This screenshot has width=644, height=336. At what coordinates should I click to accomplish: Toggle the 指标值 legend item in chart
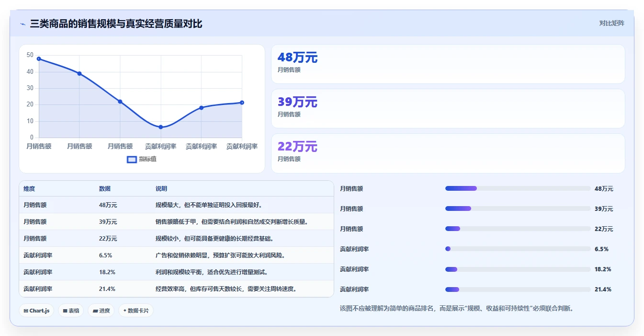[142, 159]
